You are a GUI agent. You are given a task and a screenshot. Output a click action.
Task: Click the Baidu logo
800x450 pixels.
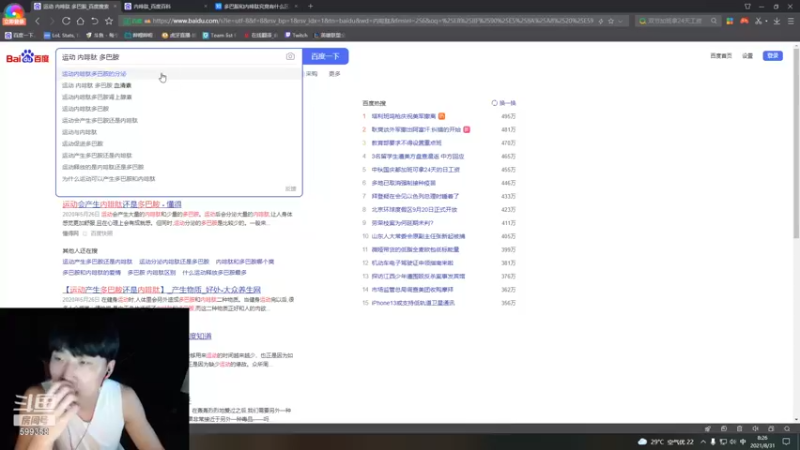point(27,57)
